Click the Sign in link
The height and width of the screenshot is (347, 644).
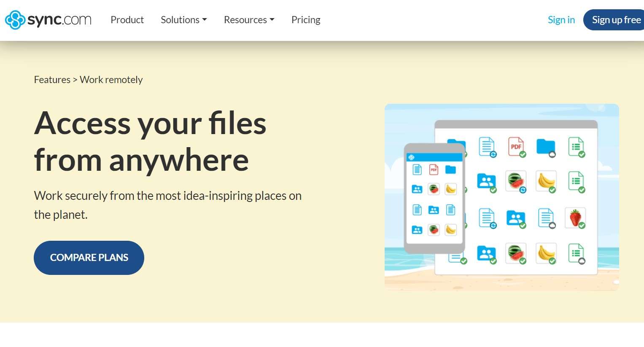coord(561,20)
